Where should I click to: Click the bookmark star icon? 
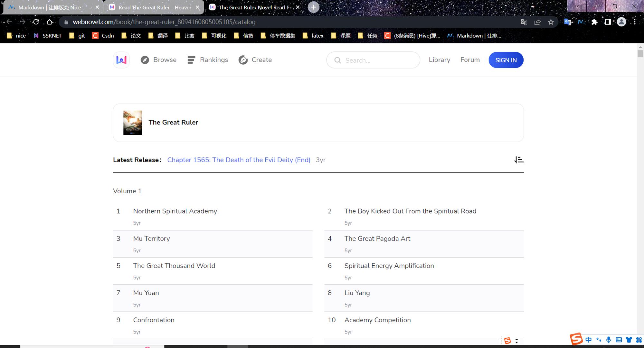[x=551, y=22]
